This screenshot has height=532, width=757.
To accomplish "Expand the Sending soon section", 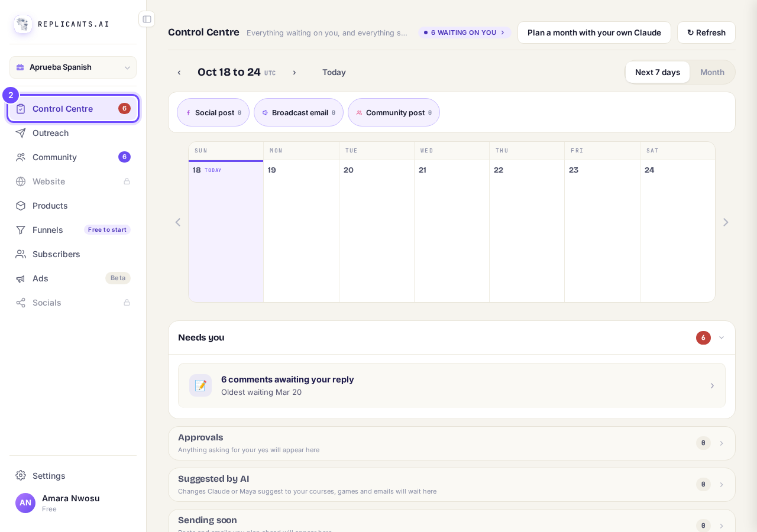I will click(x=452, y=521).
